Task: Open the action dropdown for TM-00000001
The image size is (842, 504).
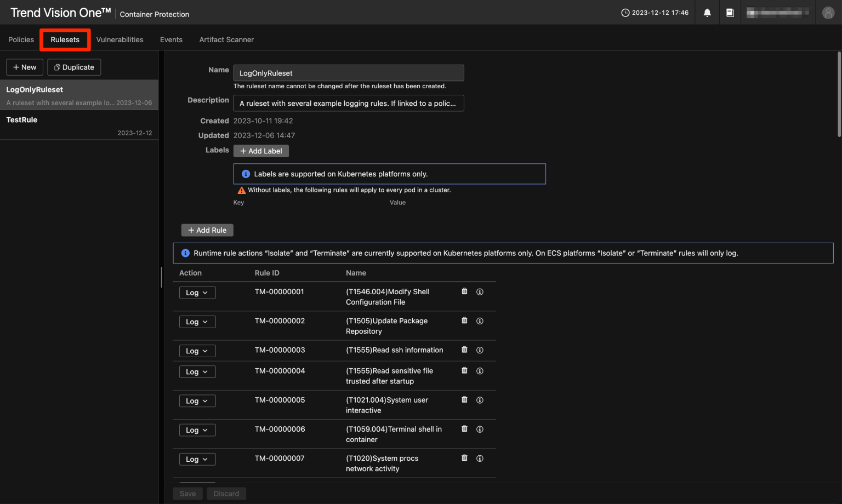Action: (197, 292)
